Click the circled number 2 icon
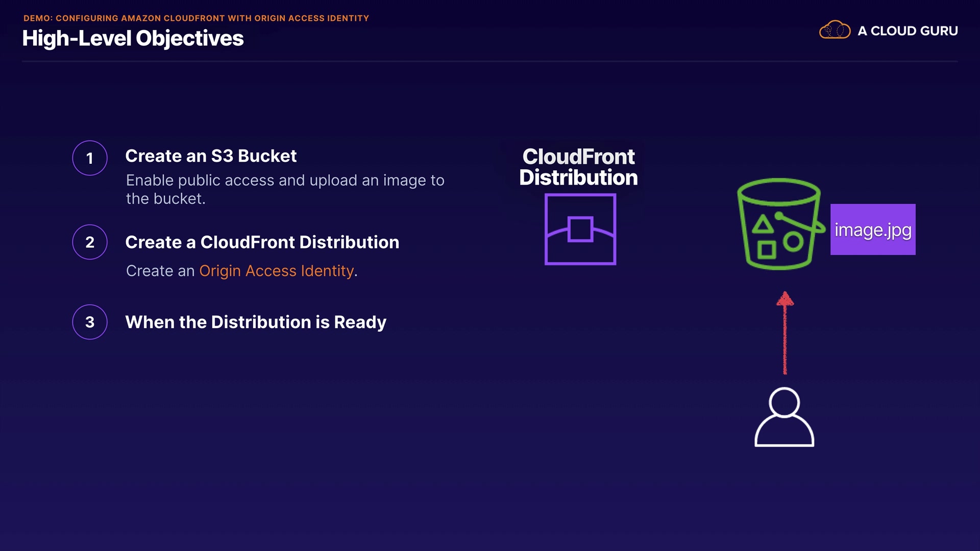980x551 pixels. pos(90,242)
